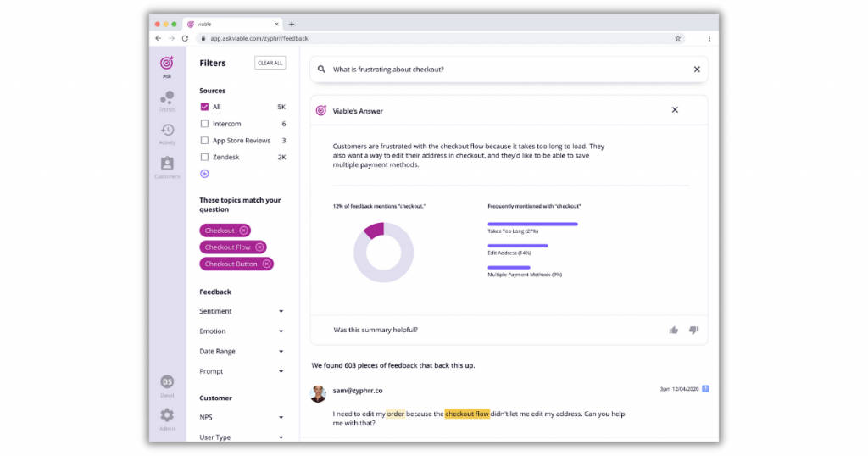Screen dimensions: 868x456
Task: Open the Date Range dropdown
Action: pos(281,352)
